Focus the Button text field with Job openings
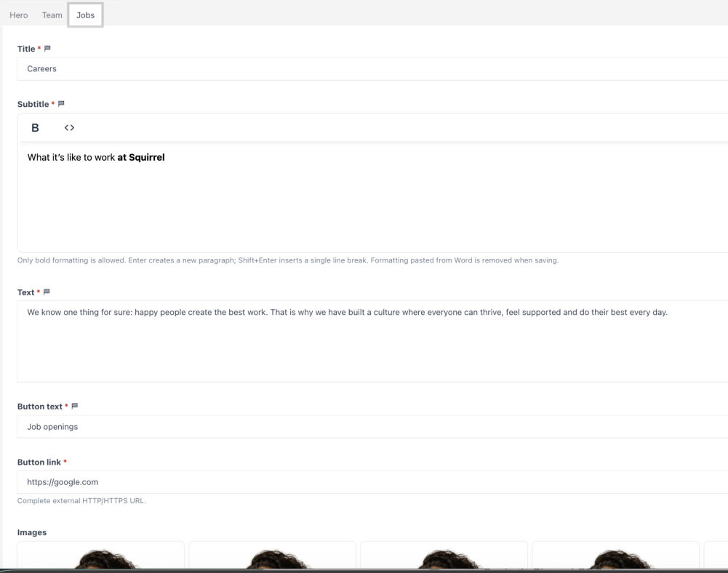The image size is (728, 573). (x=372, y=426)
